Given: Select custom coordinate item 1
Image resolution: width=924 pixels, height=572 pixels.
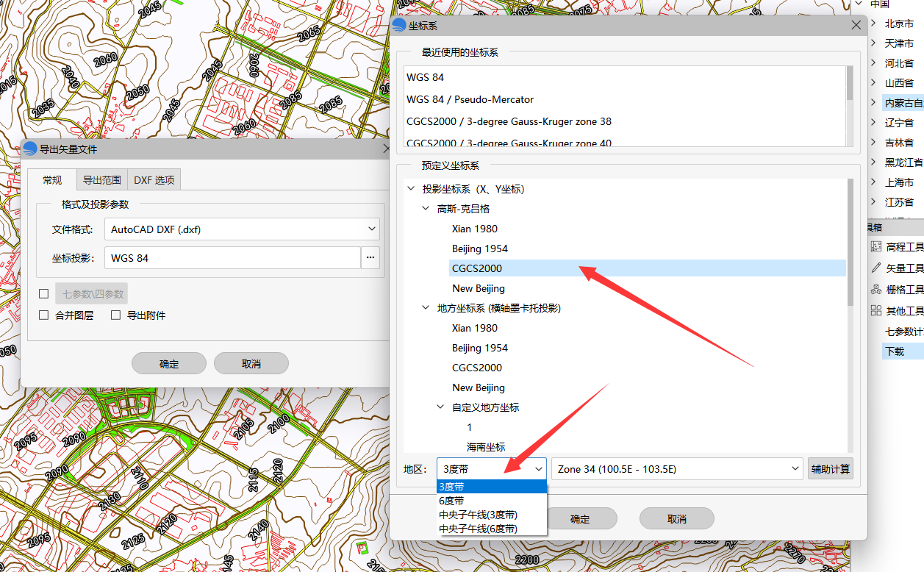Looking at the screenshot, I should click(470, 427).
